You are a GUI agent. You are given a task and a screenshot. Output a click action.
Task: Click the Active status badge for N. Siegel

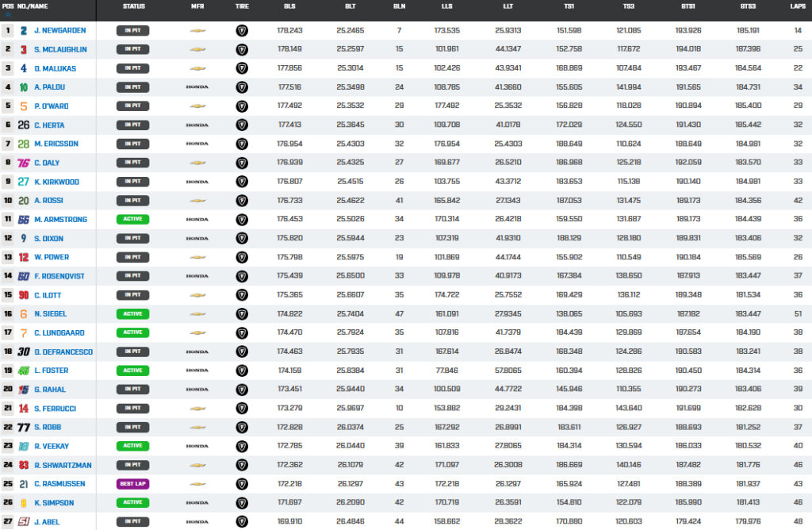132,314
